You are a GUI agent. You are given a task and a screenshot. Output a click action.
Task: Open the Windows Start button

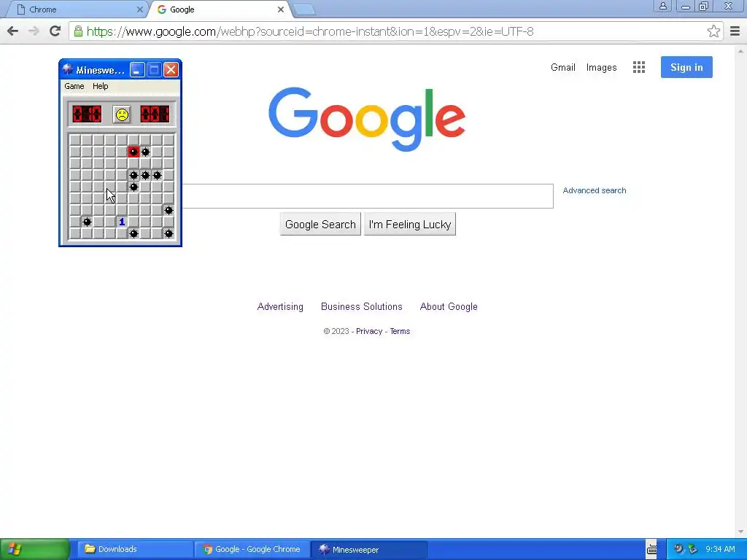[35, 549]
